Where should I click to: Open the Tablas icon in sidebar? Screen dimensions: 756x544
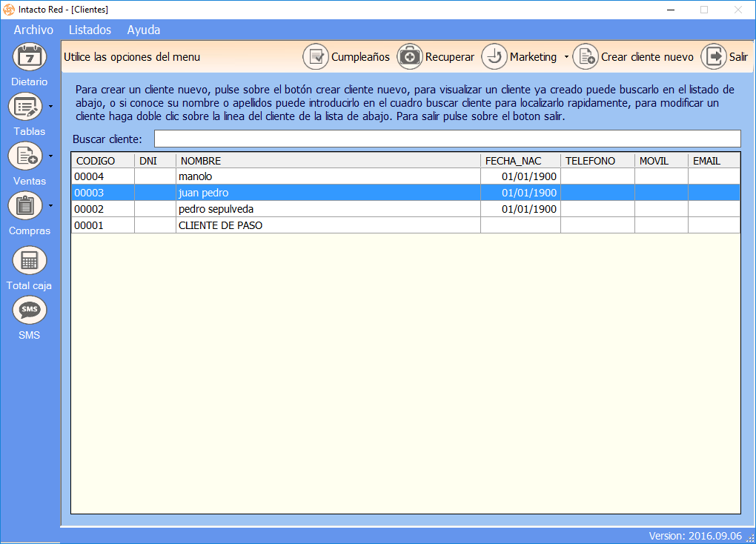click(25, 107)
